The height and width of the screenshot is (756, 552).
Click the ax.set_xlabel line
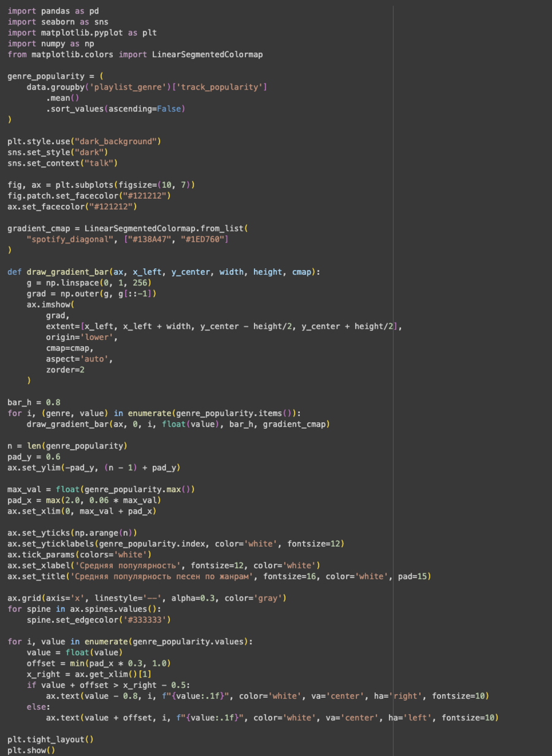coord(164,566)
